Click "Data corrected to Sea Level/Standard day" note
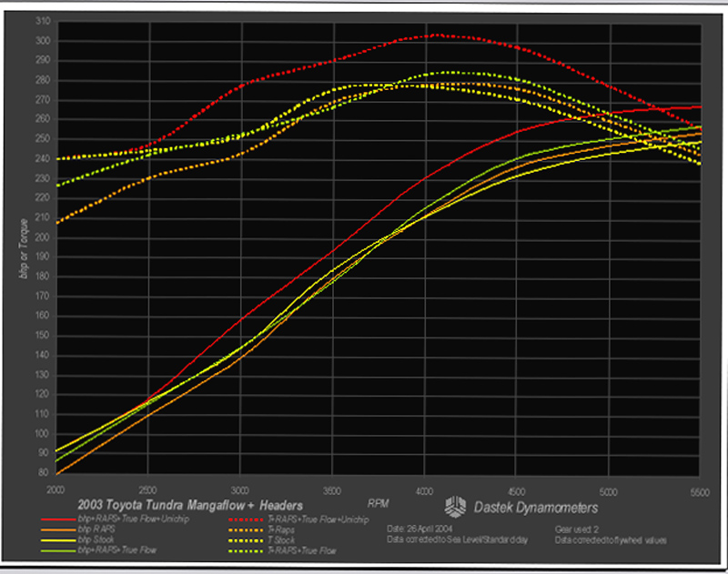728x574 pixels. click(458, 539)
